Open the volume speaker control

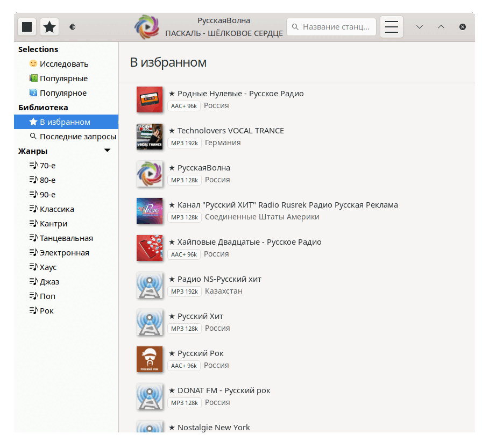click(72, 27)
